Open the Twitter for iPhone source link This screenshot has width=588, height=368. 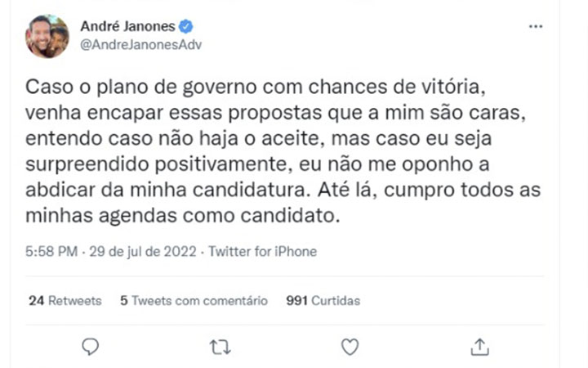pos(262,252)
